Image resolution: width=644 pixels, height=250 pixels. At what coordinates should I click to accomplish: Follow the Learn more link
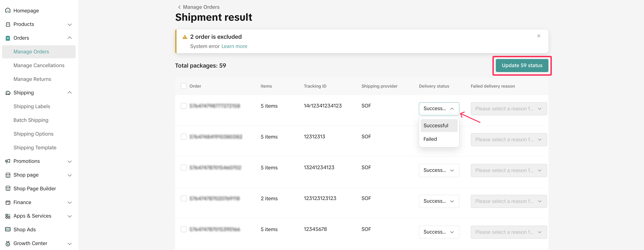click(x=234, y=46)
